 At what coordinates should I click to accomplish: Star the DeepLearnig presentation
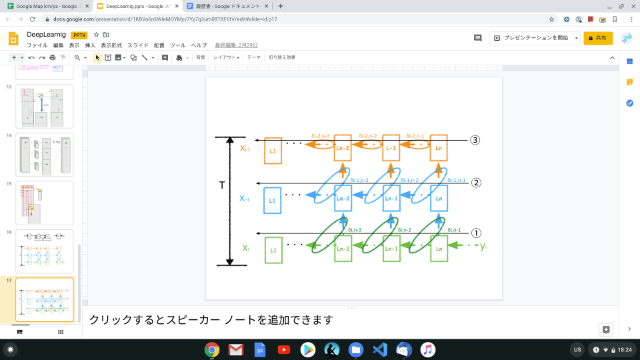tap(96, 35)
